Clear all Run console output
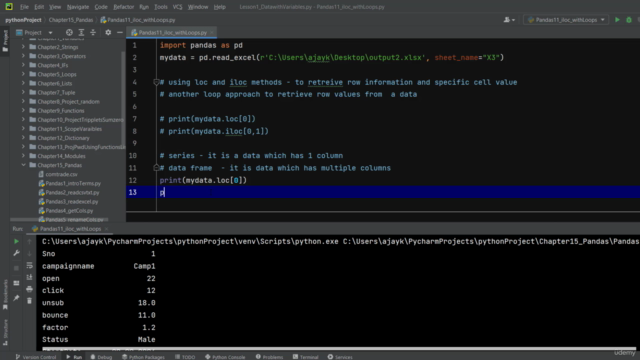This screenshot has width=640, height=360. [x=29, y=301]
